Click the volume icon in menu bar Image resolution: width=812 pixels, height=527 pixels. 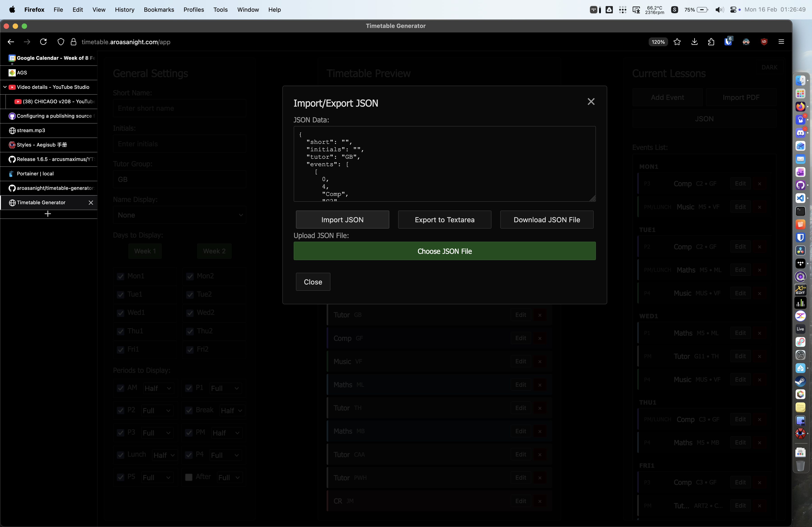720,9
